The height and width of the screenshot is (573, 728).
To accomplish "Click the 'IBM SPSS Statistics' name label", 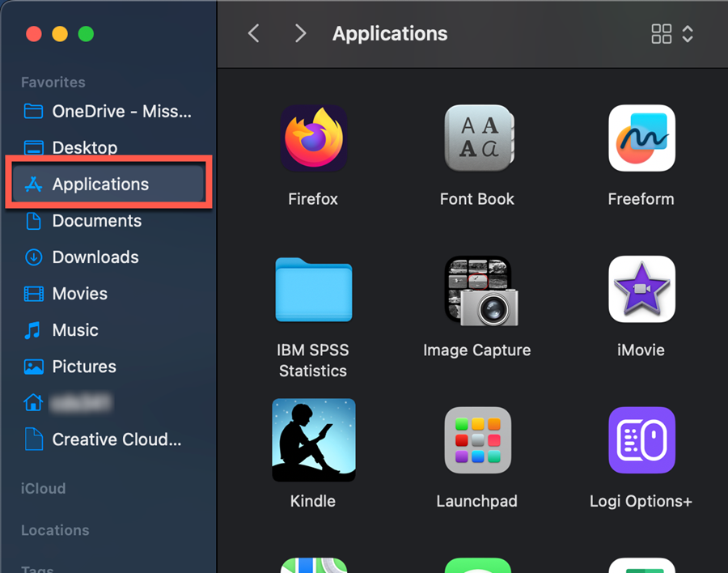I will point(313,360).
